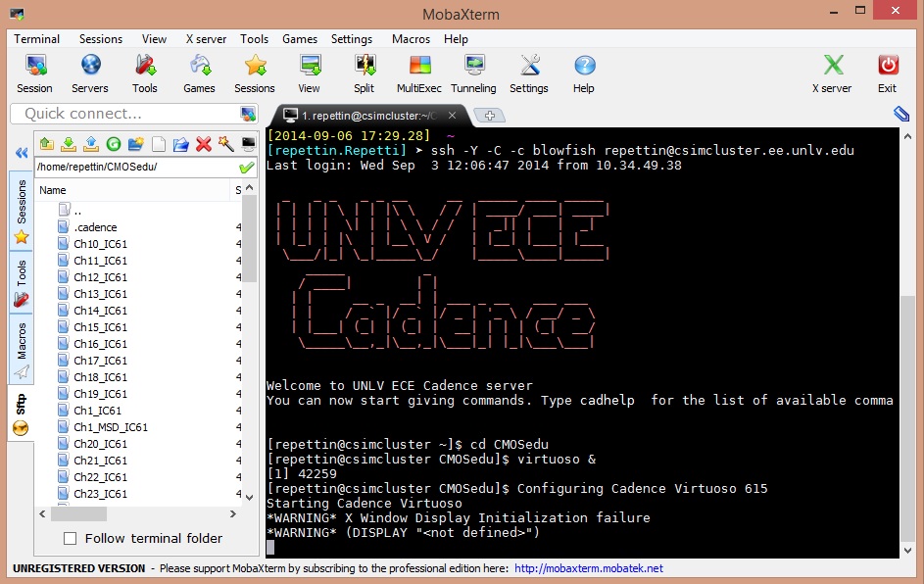
Task: Enable Follow terminal folder checkbox
Action: tap(71, 538)
